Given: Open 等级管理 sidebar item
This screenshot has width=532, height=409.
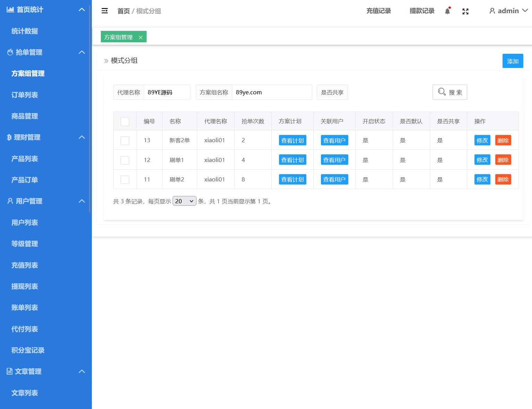Looking at the screenshot, I should click(x=25, y=244).
